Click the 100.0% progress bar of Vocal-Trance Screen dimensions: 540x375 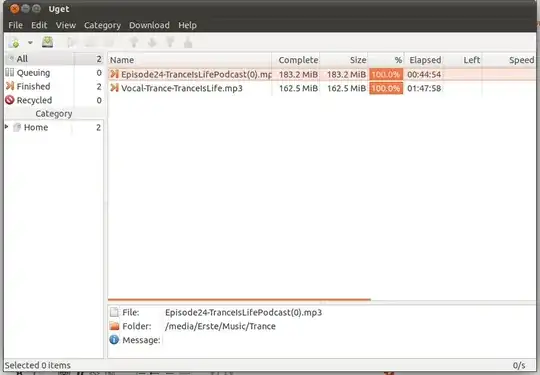click(x=386, y=88)
